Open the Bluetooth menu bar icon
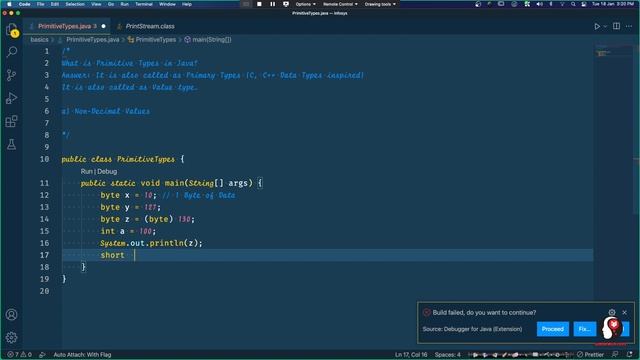The height and width of the screenshot is (360, 640). pos(550,4)
